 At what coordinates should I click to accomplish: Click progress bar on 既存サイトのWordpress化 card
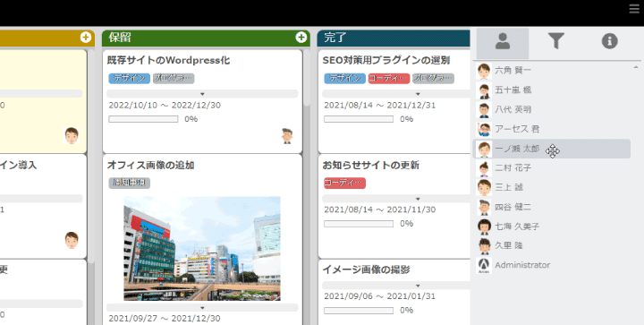[x=143, y=119]
